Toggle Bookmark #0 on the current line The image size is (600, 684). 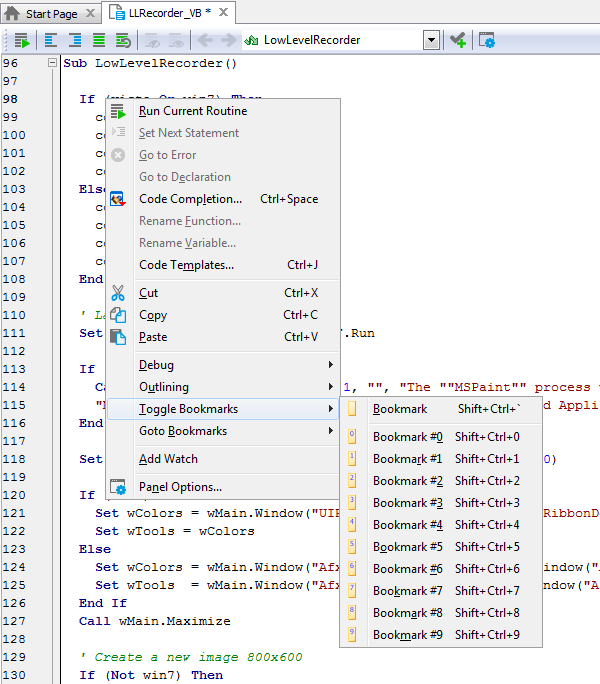407,437
